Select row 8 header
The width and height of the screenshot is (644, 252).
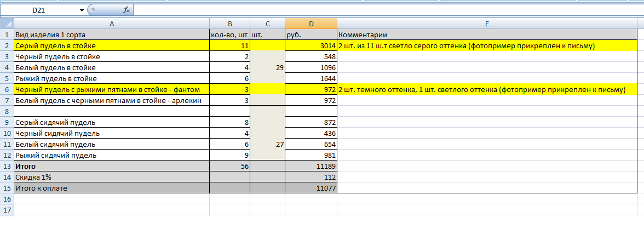(7, 111)
